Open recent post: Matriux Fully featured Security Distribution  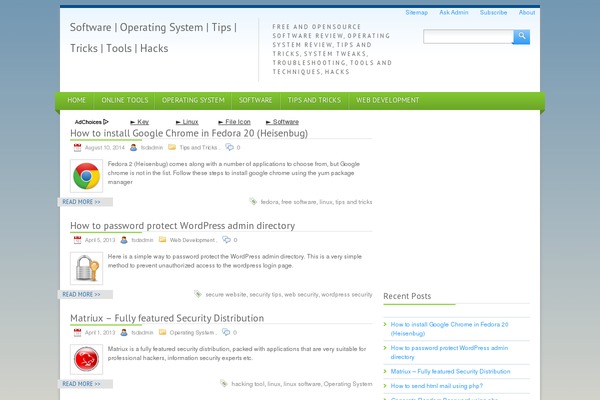click(x=450, y=372)
